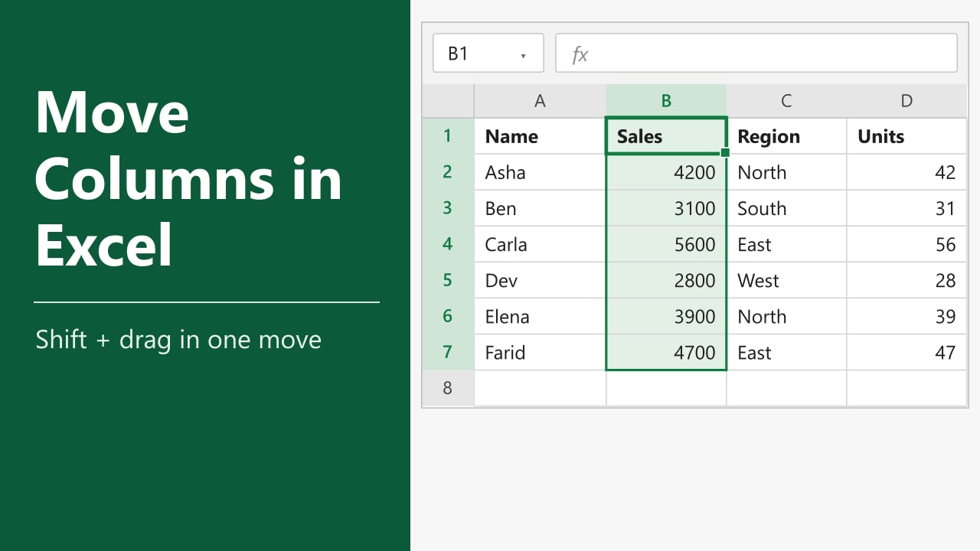Select empty cell B8
This screenshot has height=551, width=980.
(x=666, y=388)
